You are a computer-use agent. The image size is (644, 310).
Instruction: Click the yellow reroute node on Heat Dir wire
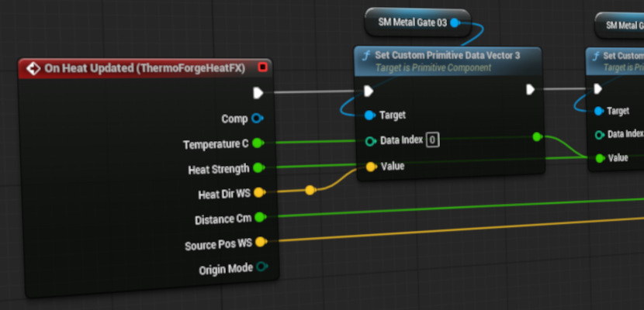pyautogui.click(x=310, y=190)
